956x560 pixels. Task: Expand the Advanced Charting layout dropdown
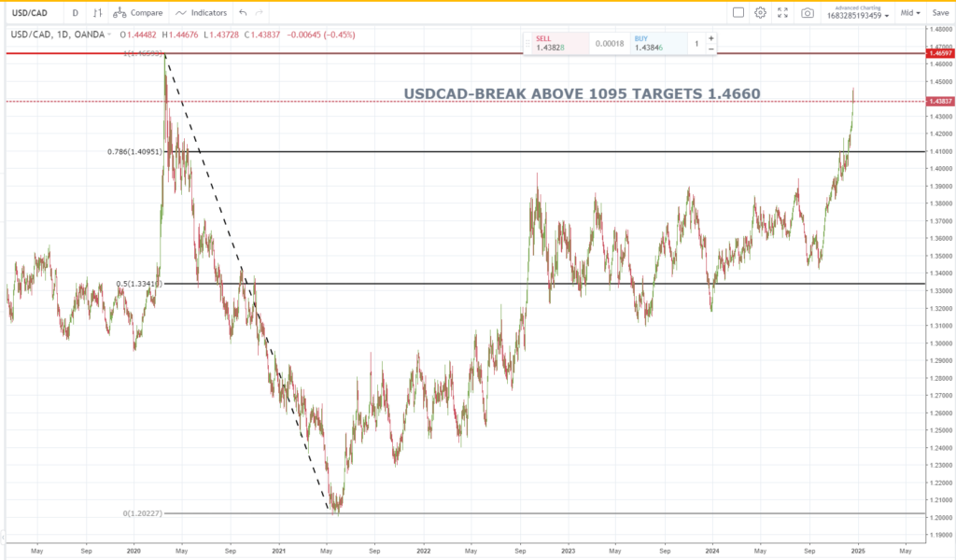coord(859,13)
